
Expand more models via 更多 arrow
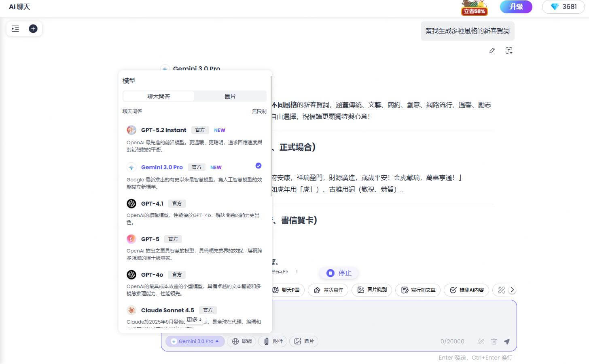(x=194, y=320)
